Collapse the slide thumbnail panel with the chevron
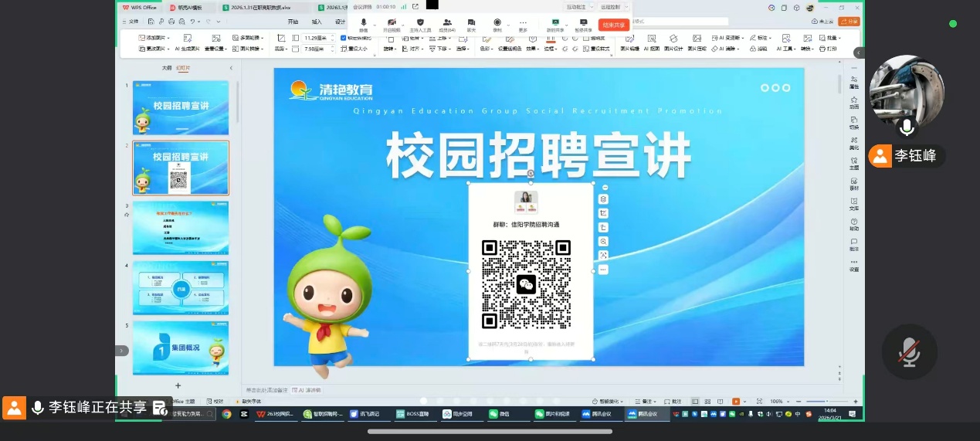The width and height of the screenshot is (980, 441). pyautogui.click(x=231, y=68)
